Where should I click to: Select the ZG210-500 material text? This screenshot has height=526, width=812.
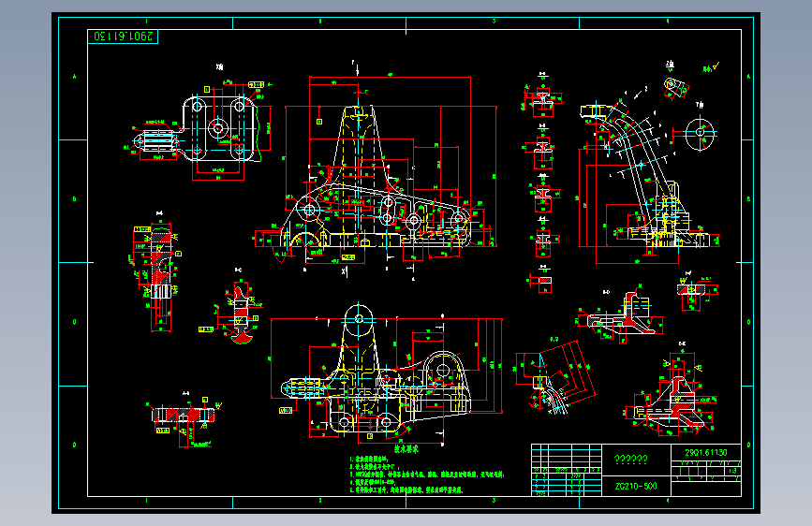636,486
